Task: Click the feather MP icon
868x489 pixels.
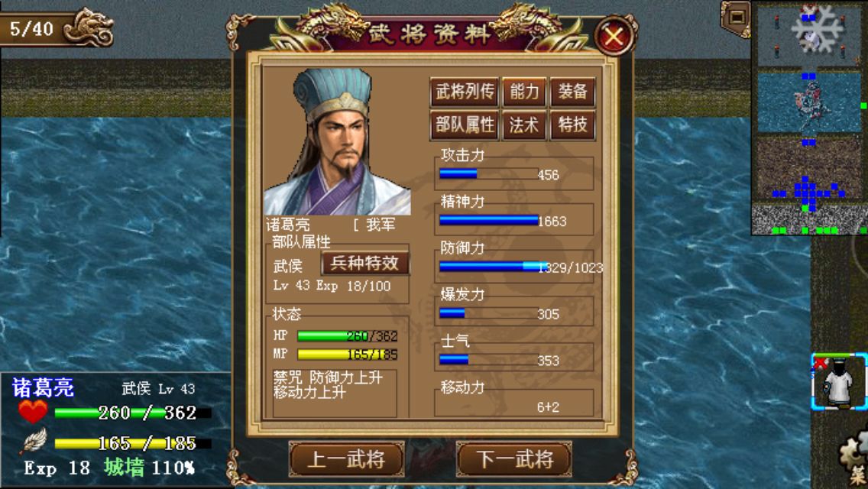Action: point(34,442)
